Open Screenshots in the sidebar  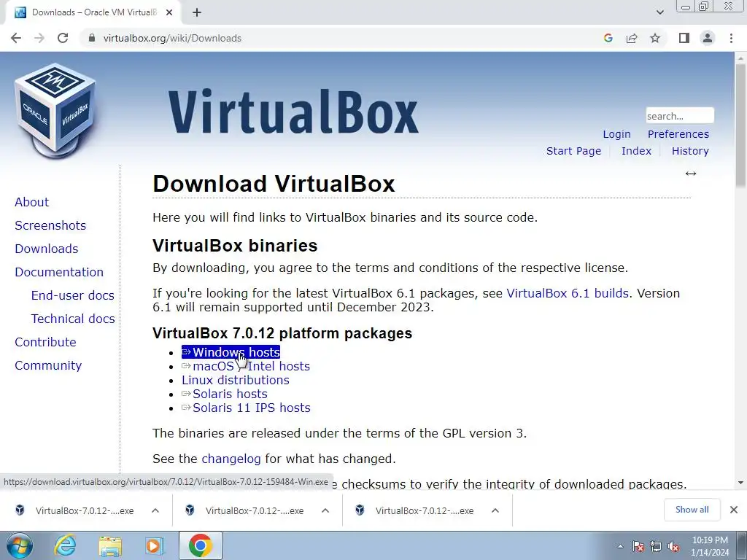(50, 225)
